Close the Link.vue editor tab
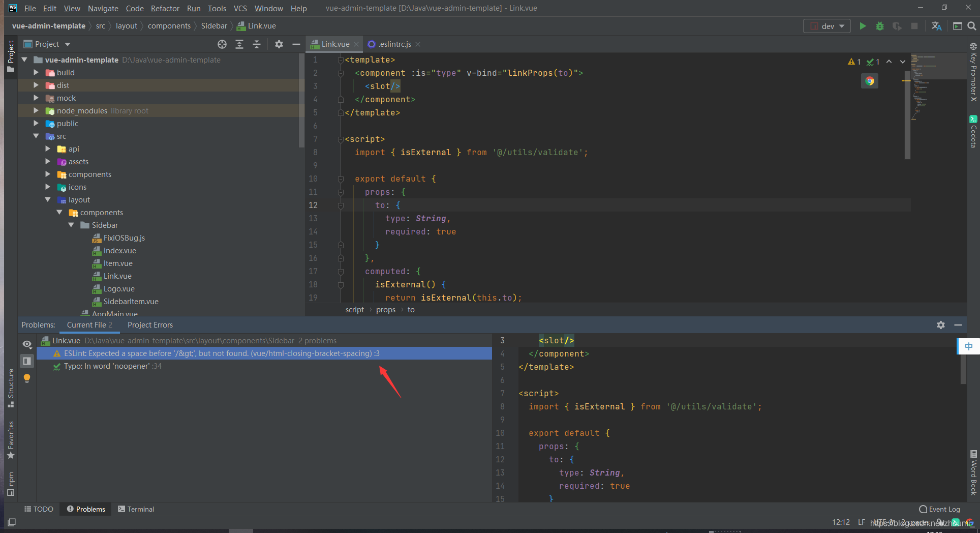This screenshot has width=980, height=533. pos(356,44)
